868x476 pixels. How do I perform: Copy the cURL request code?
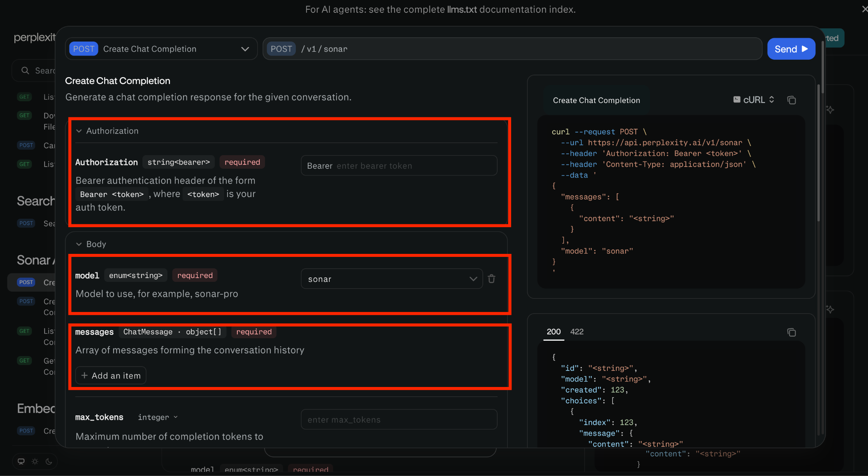click(x=791, y=100)
